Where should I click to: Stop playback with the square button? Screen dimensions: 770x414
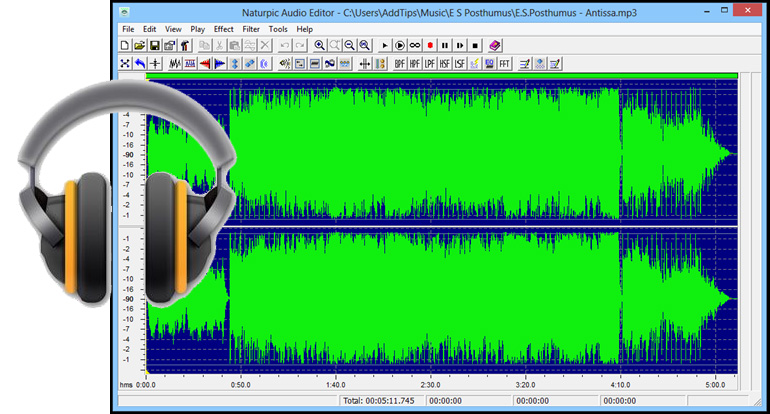475,46
